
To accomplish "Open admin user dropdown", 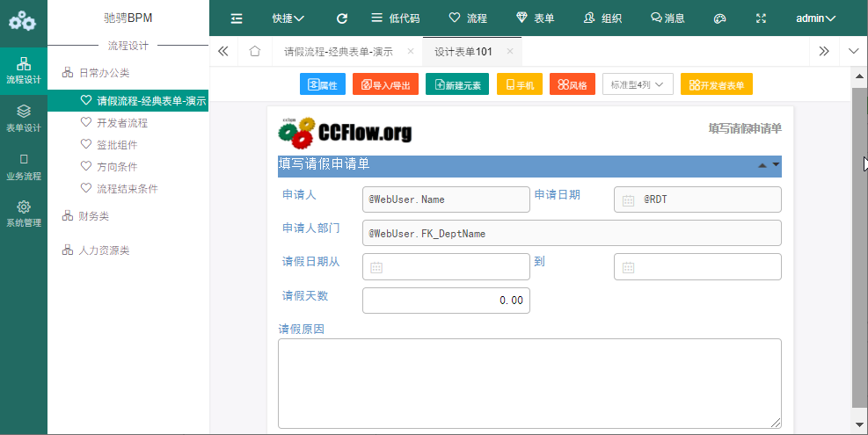I will tap(816, 18).
